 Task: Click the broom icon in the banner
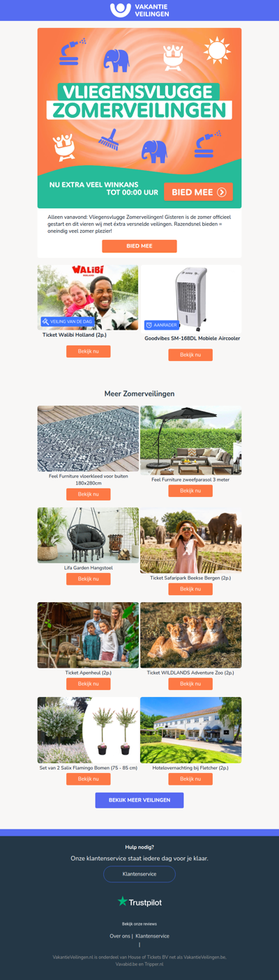108,140
